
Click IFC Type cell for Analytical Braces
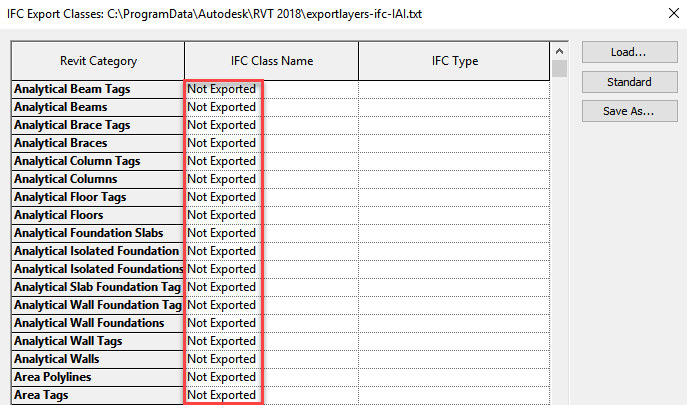[x=453, y=143]
